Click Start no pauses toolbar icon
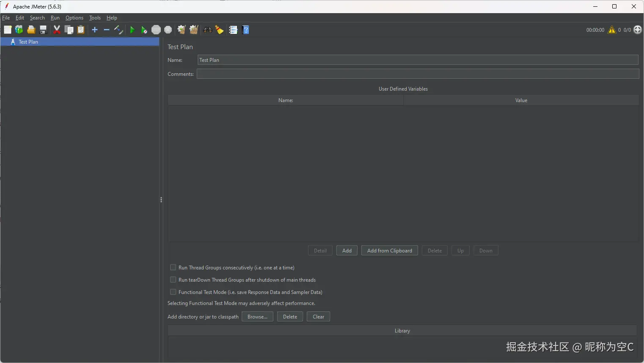 pos(144,30)
